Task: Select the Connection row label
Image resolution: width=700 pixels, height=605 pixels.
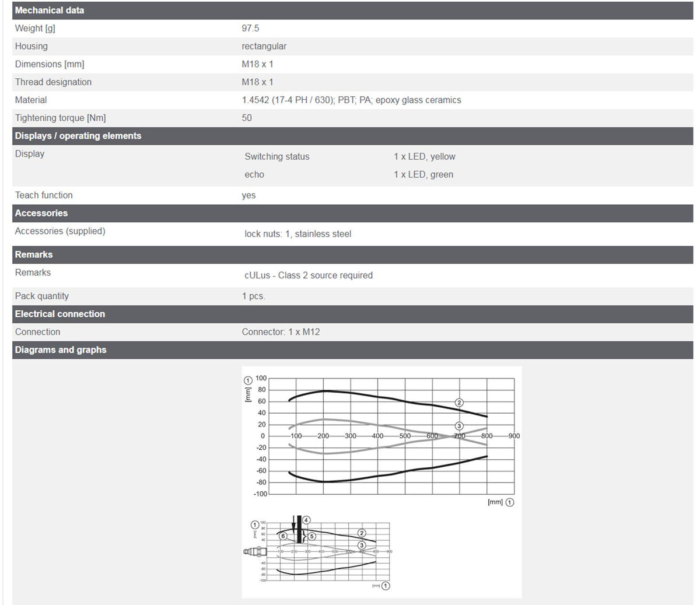Action: [x=38, y=332]
